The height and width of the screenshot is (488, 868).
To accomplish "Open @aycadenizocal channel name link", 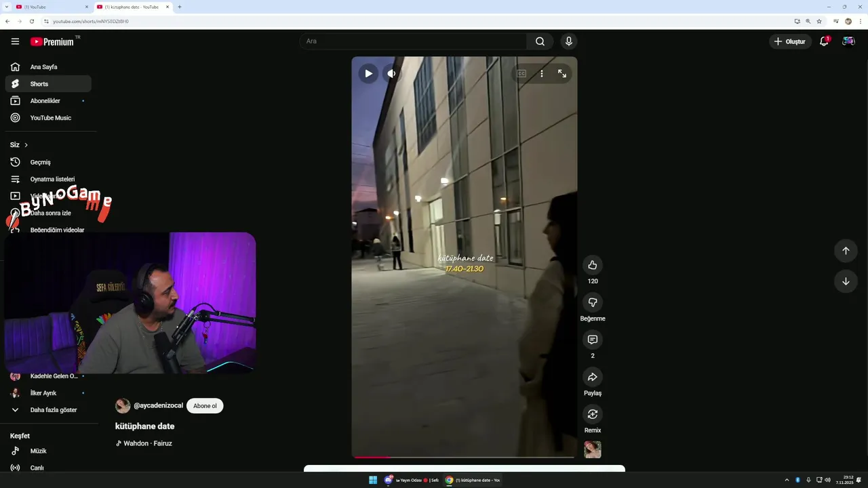I will (158, 405).
